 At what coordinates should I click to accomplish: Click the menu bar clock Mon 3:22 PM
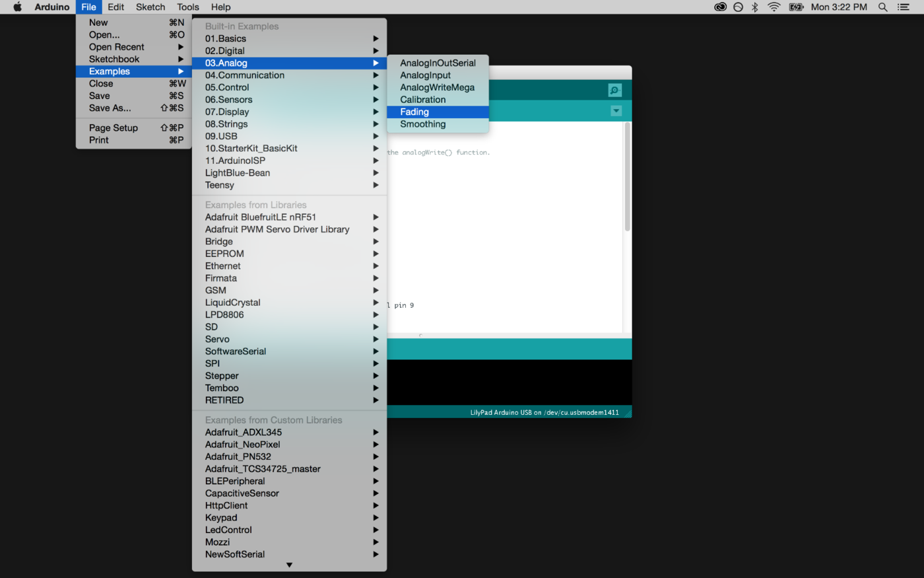[x=839, y=7]
